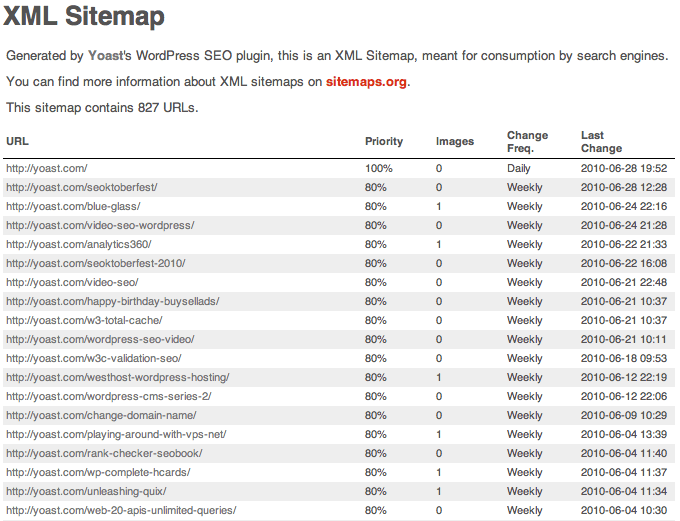Visit the w3c-validation-seo URL
The image size is (680, 521).
tap(93, 358)
